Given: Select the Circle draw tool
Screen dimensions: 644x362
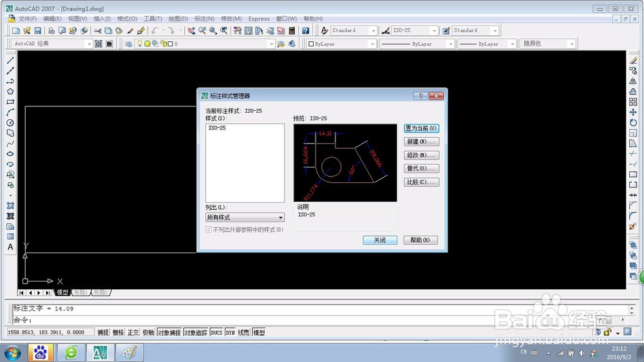Looking at the screenshot, I should [x=10, y=122].
